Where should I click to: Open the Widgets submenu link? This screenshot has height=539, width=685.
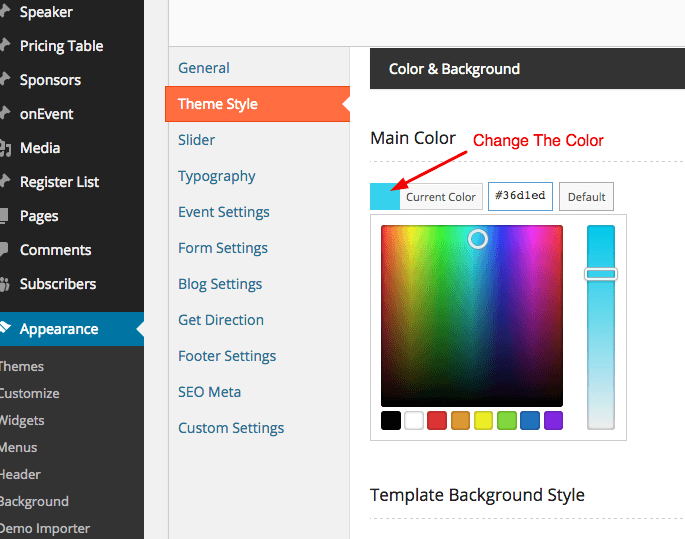tap(22, 420)
